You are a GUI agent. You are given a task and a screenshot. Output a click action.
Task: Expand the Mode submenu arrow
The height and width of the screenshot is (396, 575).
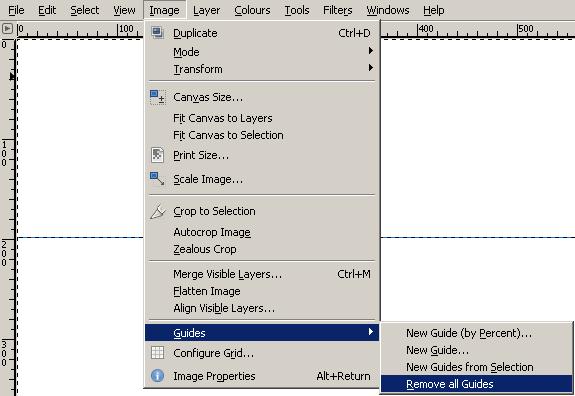click(x=371, y=51)
